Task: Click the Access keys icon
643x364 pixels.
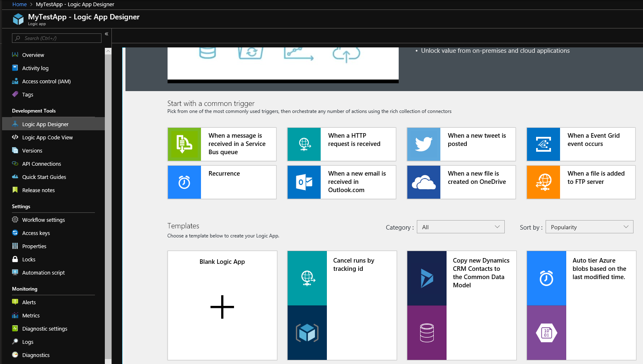Action: click(15, 233)
